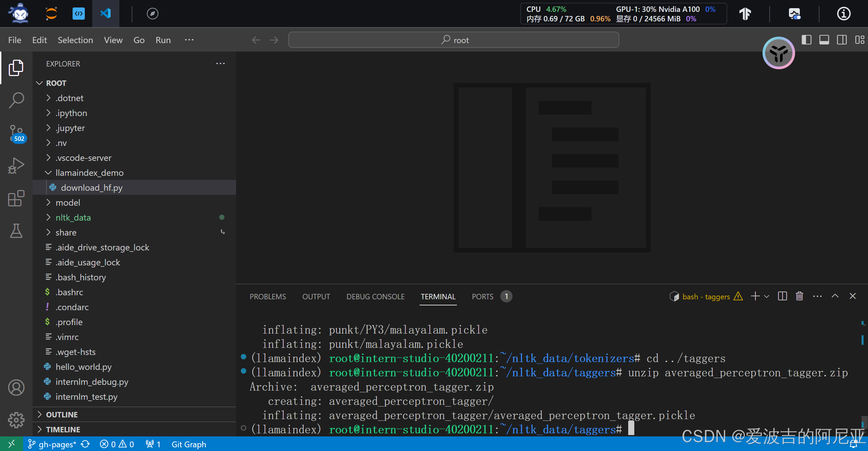Open the Search view in activity bar
The image size is (868, 451).
point(16,100)
